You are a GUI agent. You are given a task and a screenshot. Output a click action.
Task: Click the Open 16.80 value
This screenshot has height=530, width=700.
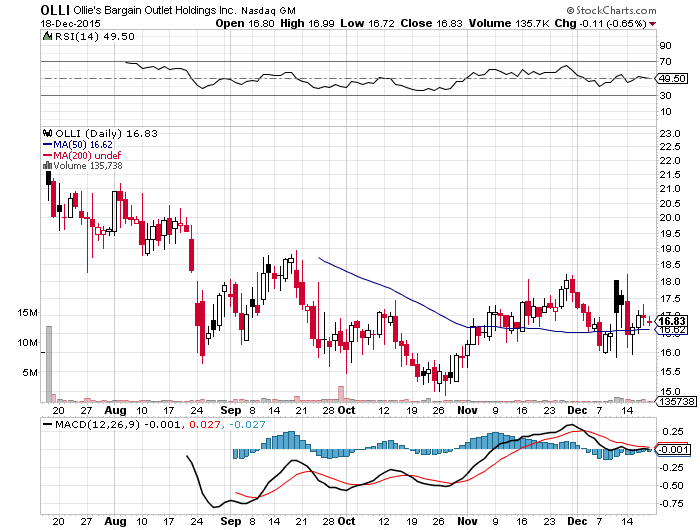point(245,23)
